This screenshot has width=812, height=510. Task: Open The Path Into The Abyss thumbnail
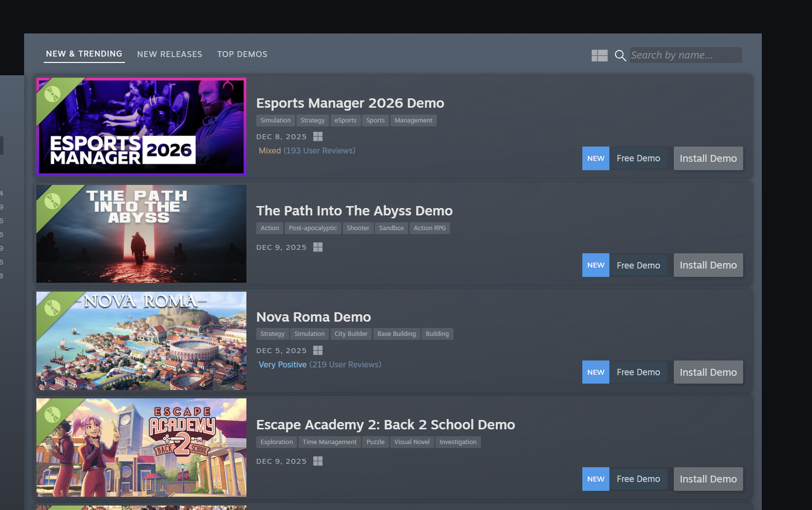(141, 234)
